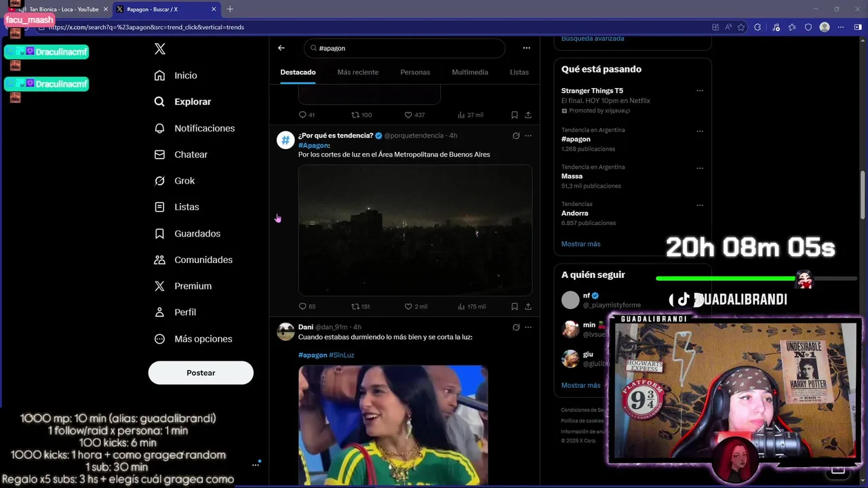This screenshot has width=868, height=488.
Task: Open a new browser tab
Action: [230, 9]
